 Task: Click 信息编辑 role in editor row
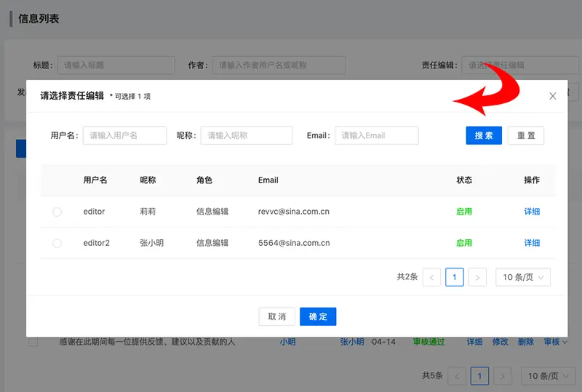[x=212, y=212]
